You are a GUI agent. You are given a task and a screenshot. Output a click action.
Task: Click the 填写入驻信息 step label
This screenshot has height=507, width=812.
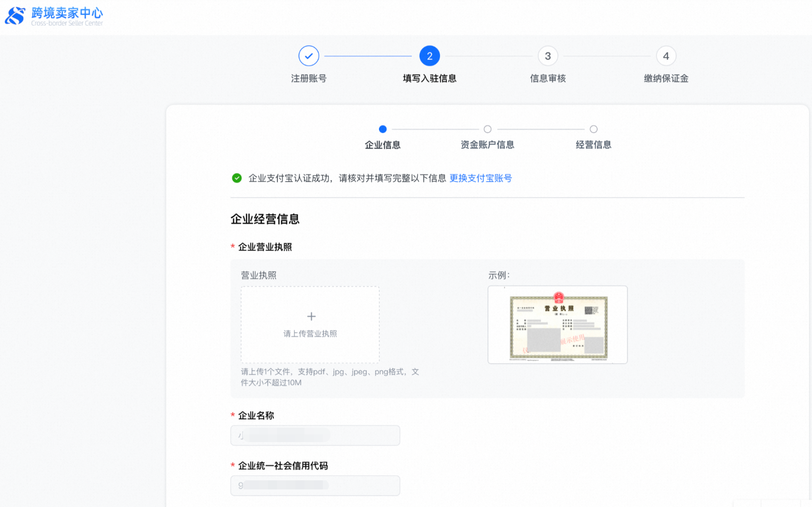pos(429,79)
